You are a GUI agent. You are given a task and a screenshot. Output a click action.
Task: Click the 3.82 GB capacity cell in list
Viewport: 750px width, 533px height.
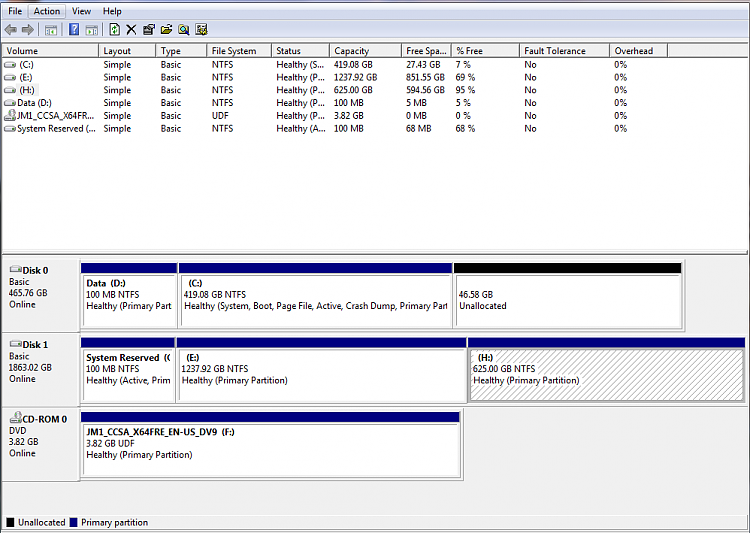(348, 116)
